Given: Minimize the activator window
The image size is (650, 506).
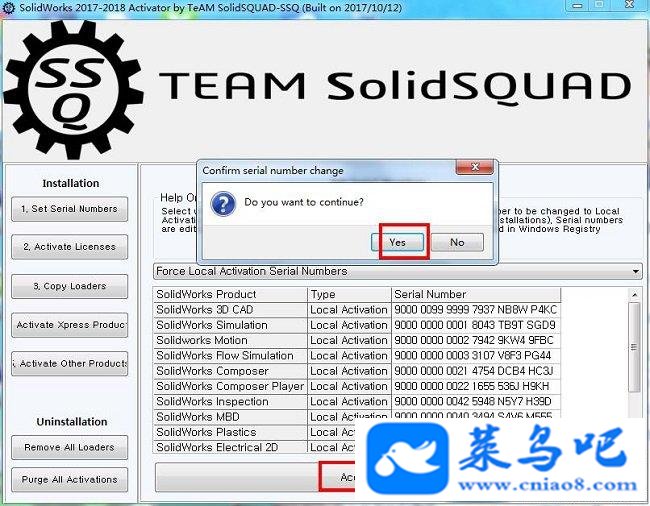Looking at the screenshot, I should pos(577,5).
